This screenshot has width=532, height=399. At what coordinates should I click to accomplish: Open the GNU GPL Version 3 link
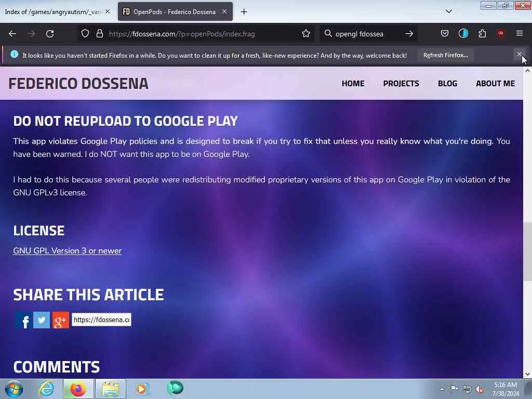point(67,251)
